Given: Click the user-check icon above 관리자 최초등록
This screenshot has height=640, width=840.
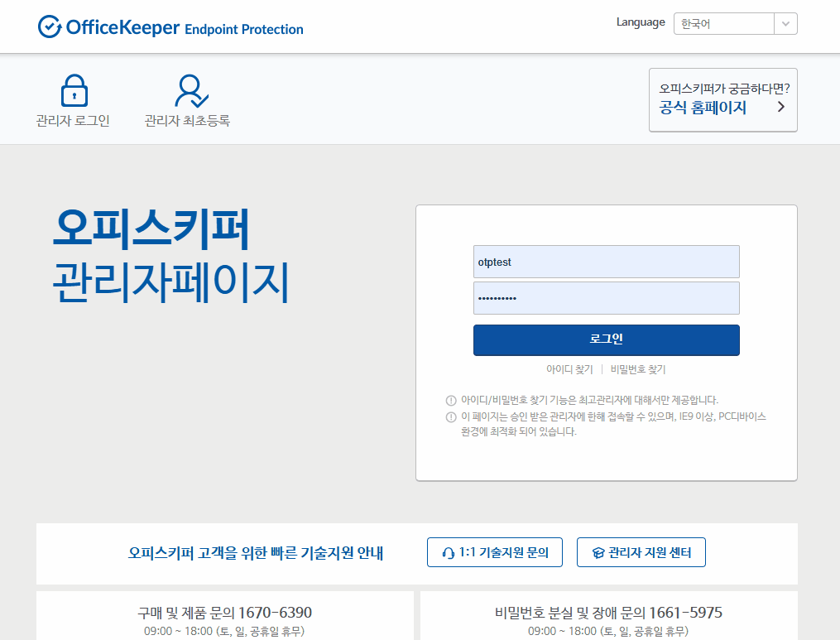Looking at the screenshot, I should pos(190,91).
